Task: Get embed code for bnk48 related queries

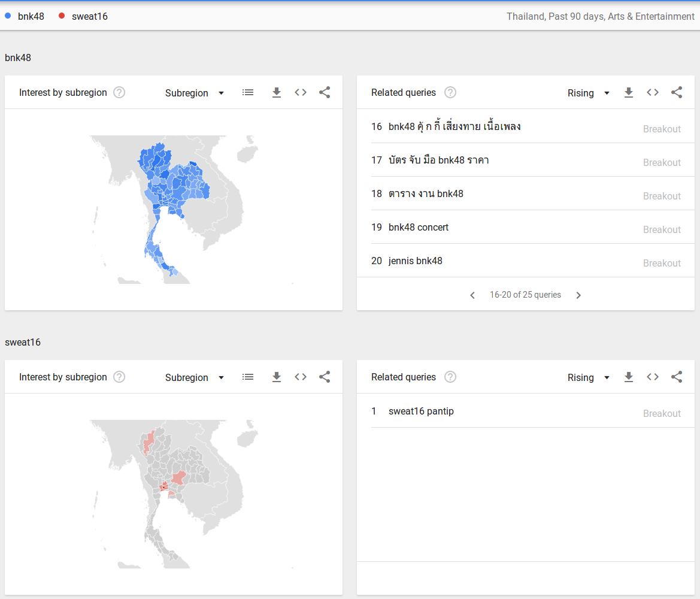Action: 653,92
